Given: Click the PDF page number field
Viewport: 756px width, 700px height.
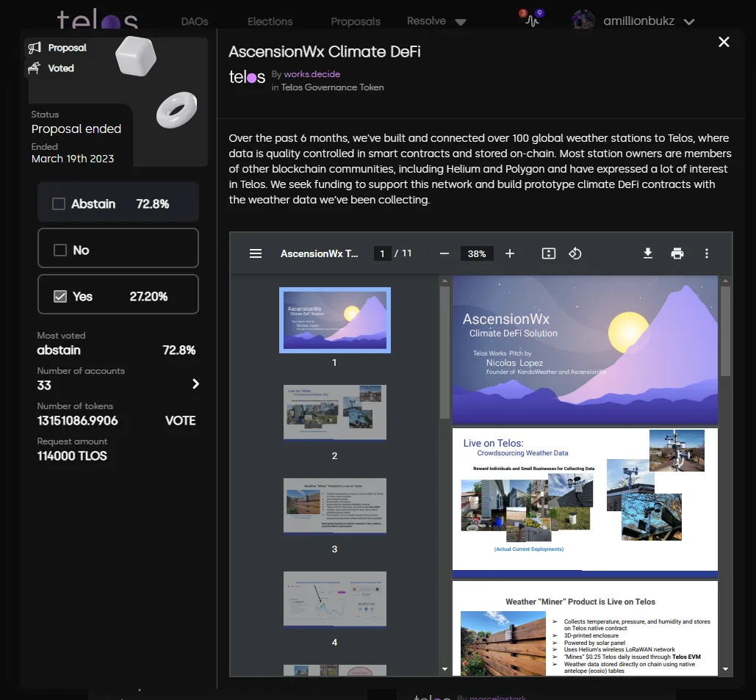Looking at the screenshot, I should click(382, 253).
